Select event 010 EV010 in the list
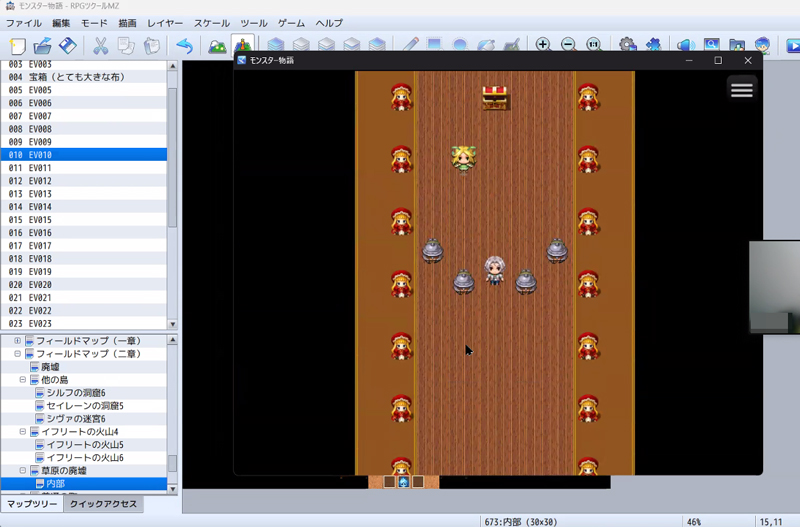The height and width of the screenshot is (527, 800). (84, 155)
